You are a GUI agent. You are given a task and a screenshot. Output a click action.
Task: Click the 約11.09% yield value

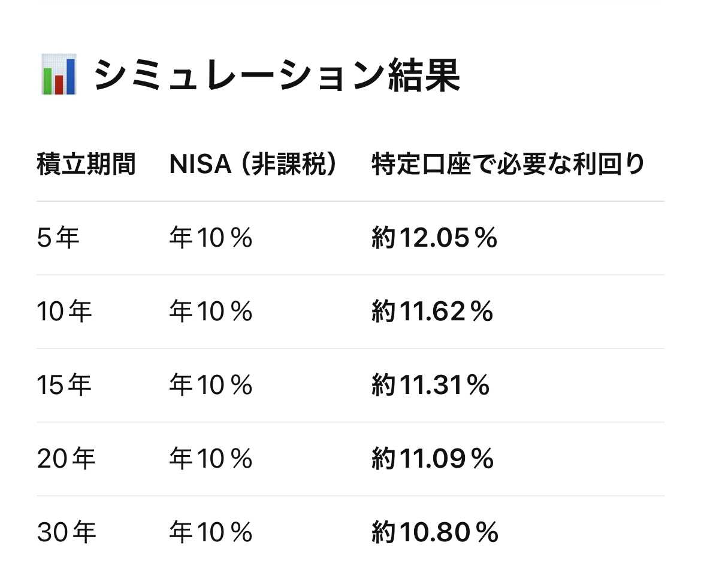[433, 459]
